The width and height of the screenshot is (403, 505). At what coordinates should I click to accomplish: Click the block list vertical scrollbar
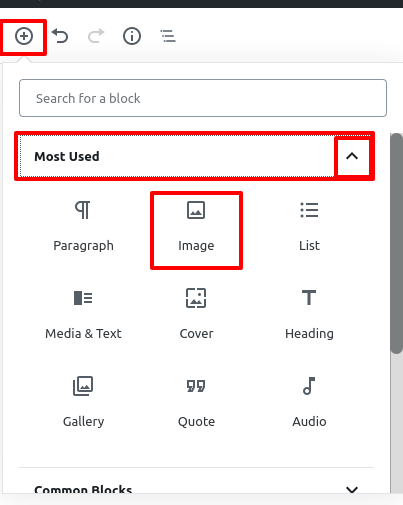tap(396, 243)
